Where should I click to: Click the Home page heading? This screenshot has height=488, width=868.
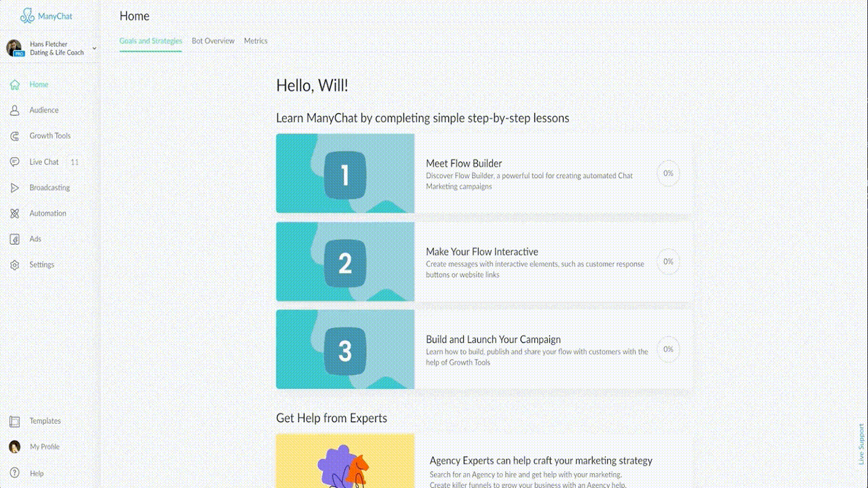(x=134, y=16)
